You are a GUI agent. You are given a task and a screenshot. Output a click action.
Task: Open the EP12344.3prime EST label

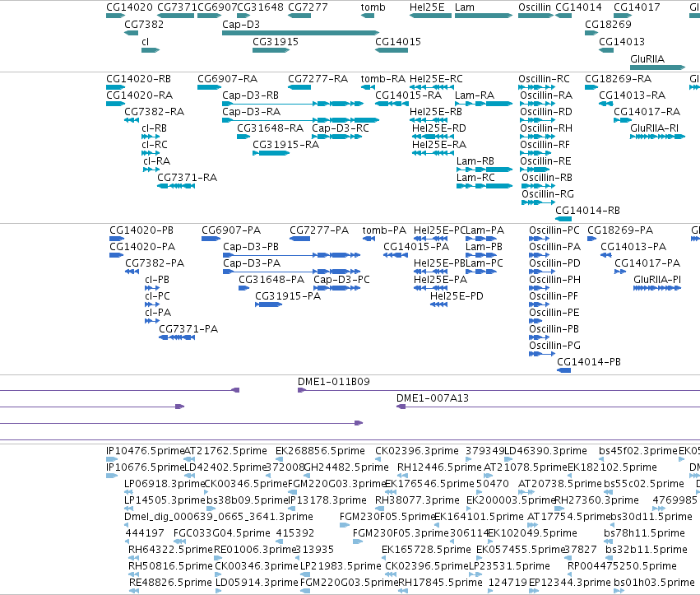click(570, 583)
